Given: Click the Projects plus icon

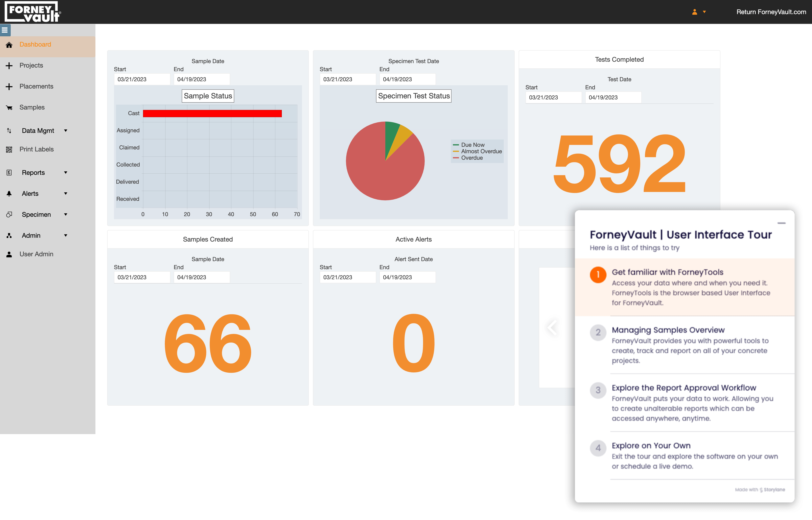Looking at the screenshot, I should pos(9,66).
